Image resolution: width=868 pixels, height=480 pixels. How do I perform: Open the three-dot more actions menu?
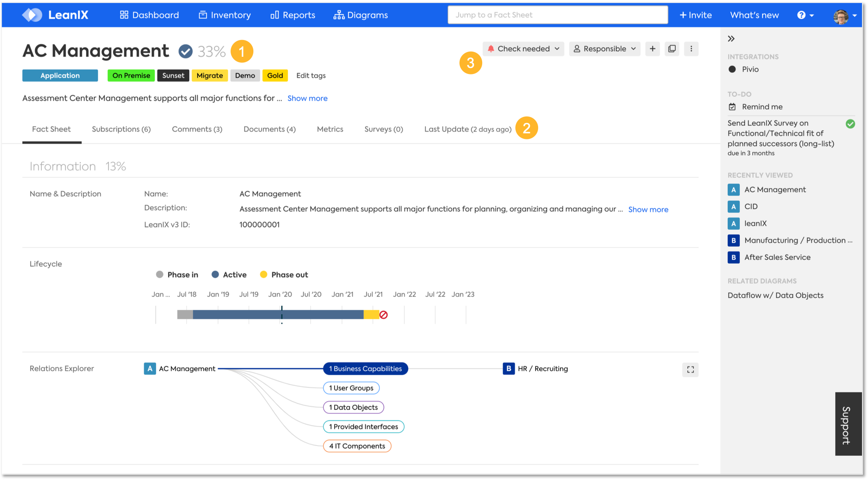point(691,49)
